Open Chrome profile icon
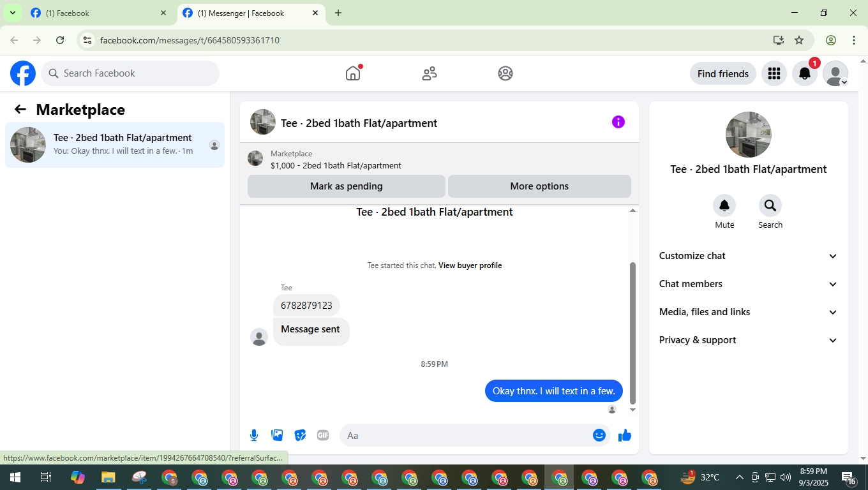Viewport: 868px width, 490px height. click(x=831, y=40)
